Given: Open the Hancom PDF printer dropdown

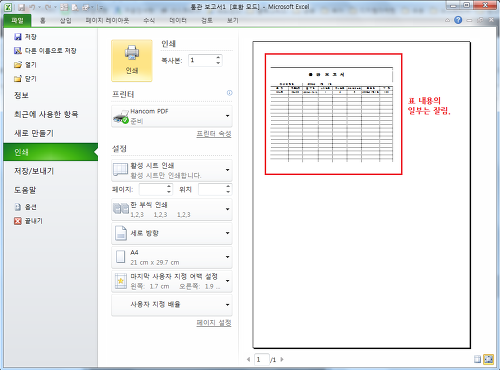Looking at the screenshot, I should [172, 116].
